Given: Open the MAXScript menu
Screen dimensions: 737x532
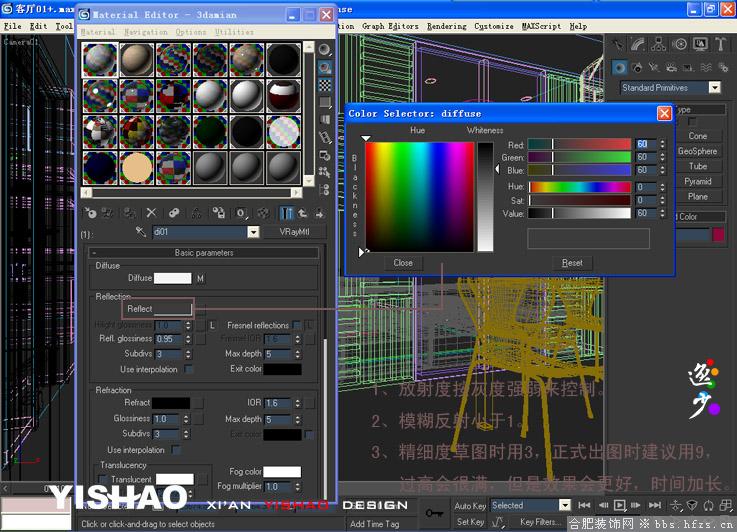Looking at the screenshot, I should [x=541, y=26].
